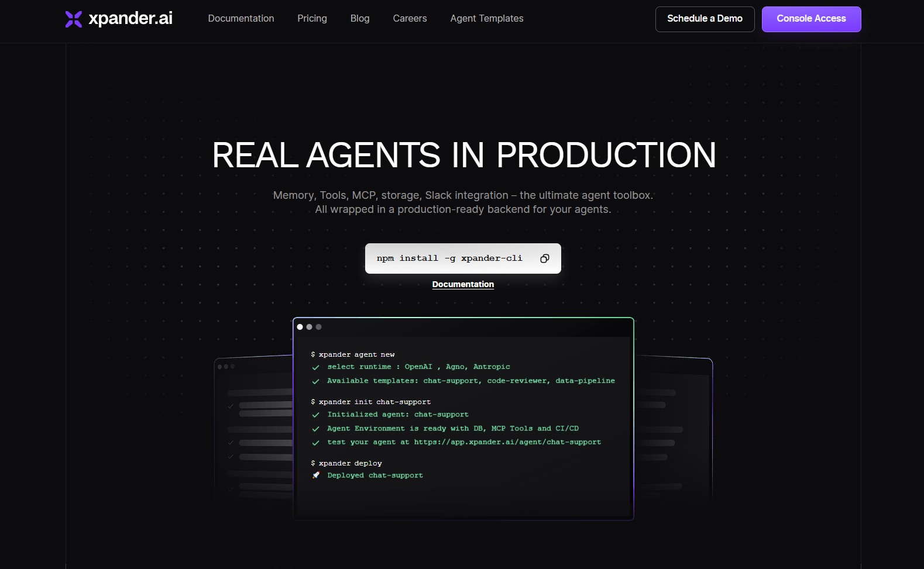Image resolution: width=924 pixels, height=569 pixels.
Task: Click the REAL AGENTS IN PRODUCTION heading
Action: point(464,155)
